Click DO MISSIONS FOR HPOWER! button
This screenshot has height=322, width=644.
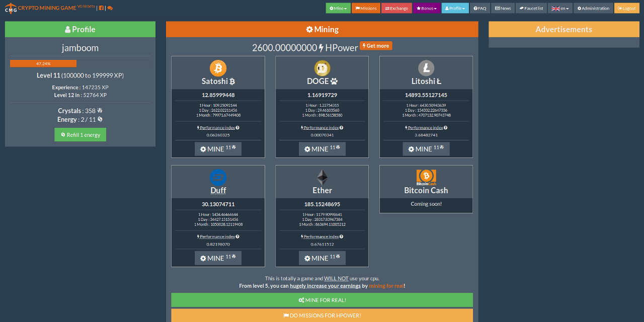(322, 315)
